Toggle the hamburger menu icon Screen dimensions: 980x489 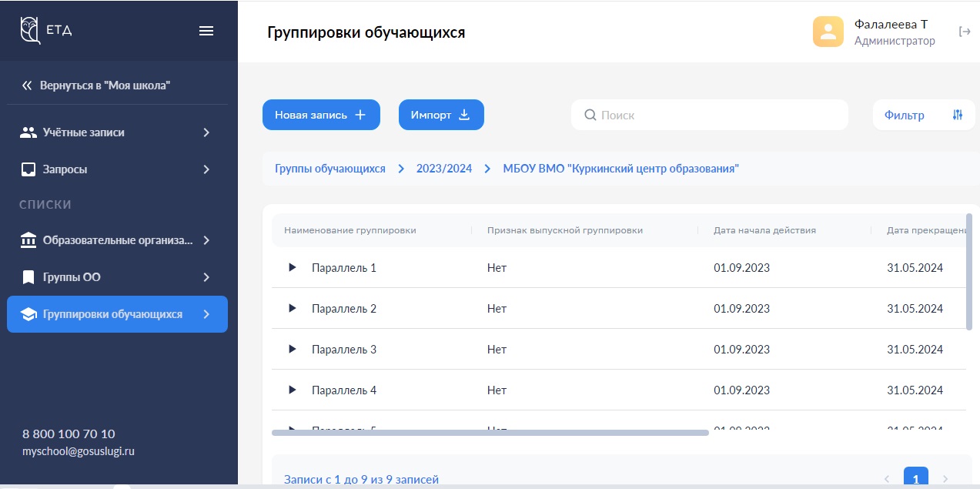click(x=206, y=31)
